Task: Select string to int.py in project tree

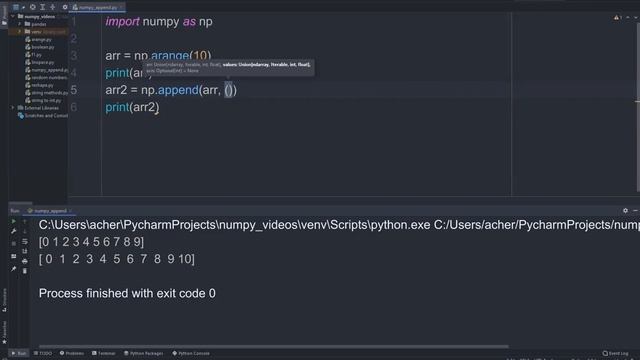Action: [43, 100]
